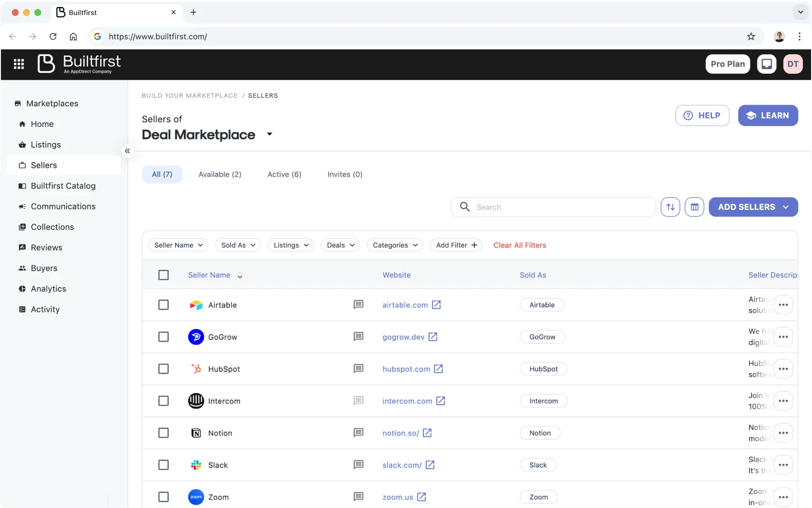Open Communications in the sidebar
Viewport: 812px width, 508px height.
pos(63,207)
